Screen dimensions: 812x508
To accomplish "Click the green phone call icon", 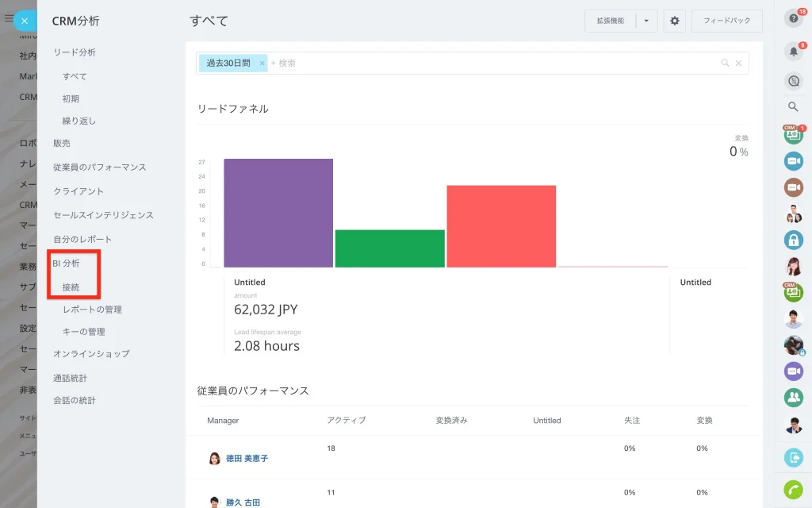I will (x=793, y=489).
